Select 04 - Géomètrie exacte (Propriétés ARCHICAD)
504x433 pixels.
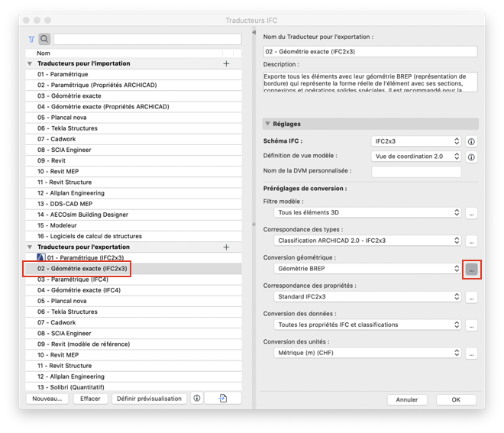click(134, 107)
